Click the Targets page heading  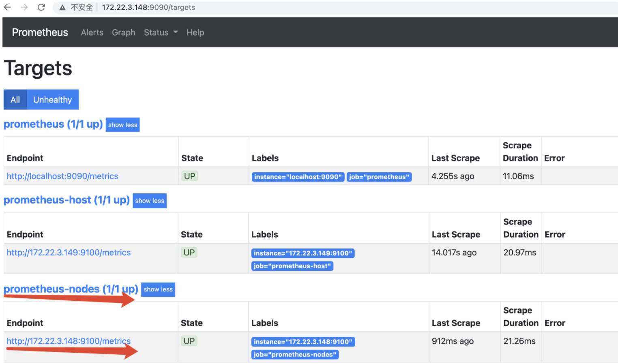[x=38, y=68]
